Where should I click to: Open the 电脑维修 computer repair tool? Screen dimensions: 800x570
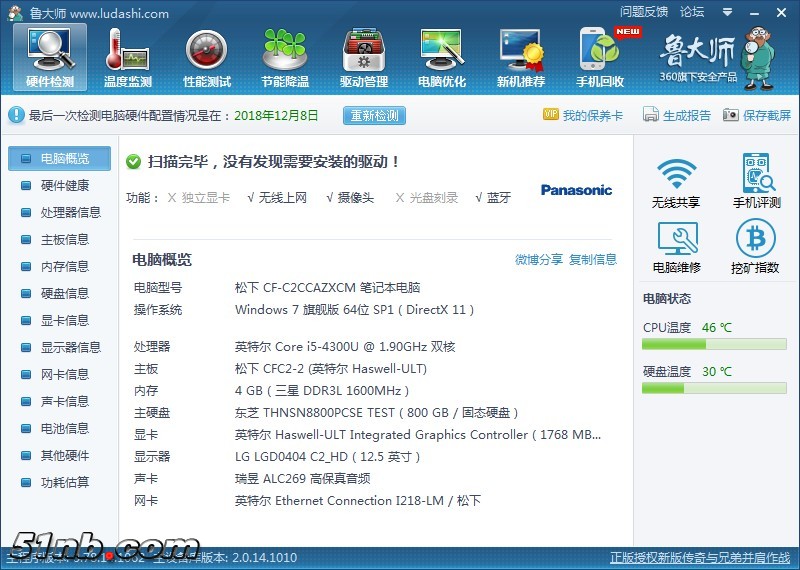[x=676, y=247]
